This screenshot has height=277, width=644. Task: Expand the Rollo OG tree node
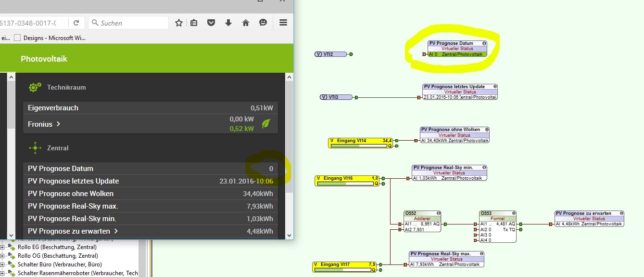tap(2, 256)
